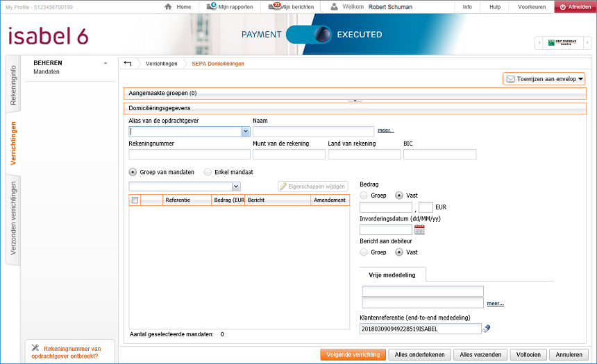Tick the select-all checkbox in mandate table header
The image size is (597, 364).
click(x=135, y=200)
